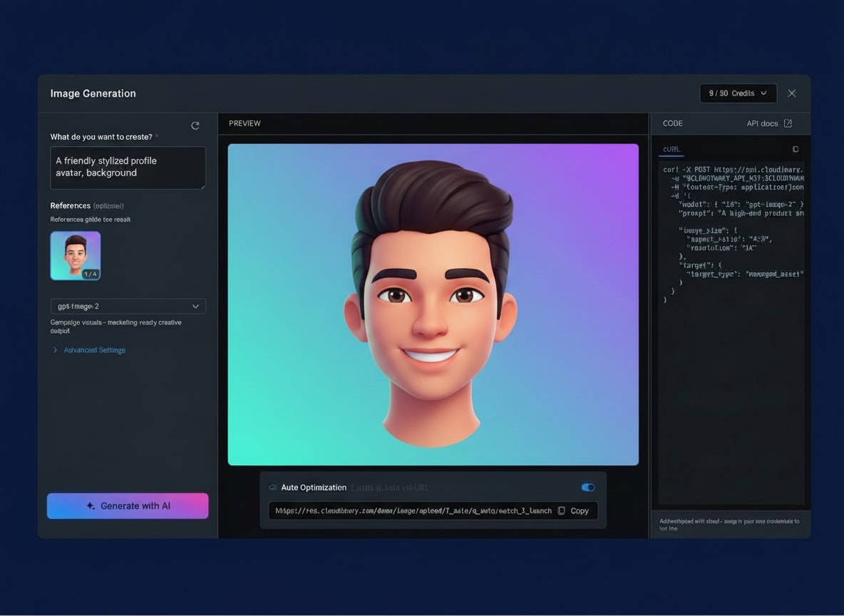Click the References label

71,206
